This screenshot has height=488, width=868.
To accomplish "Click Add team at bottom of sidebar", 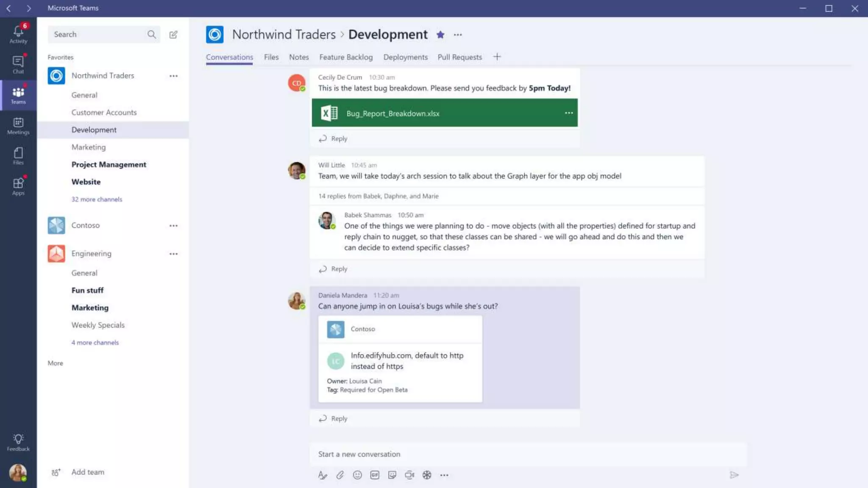I will tap(87, 472).
